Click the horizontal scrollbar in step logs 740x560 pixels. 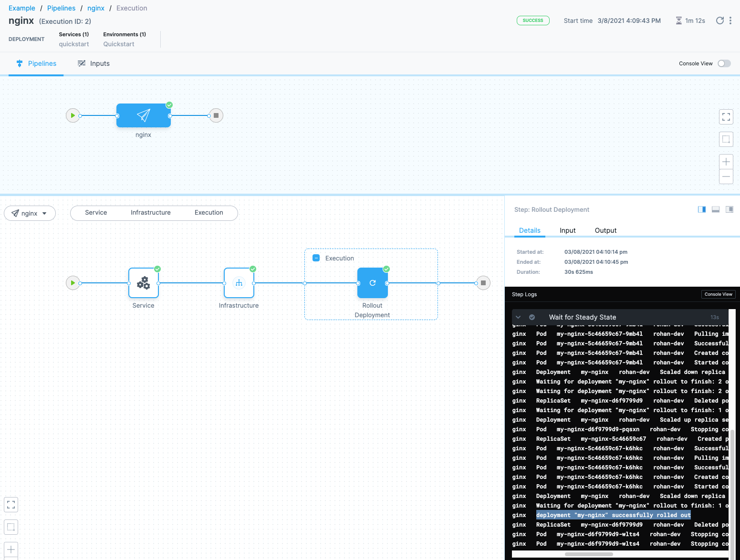point(589,554)
